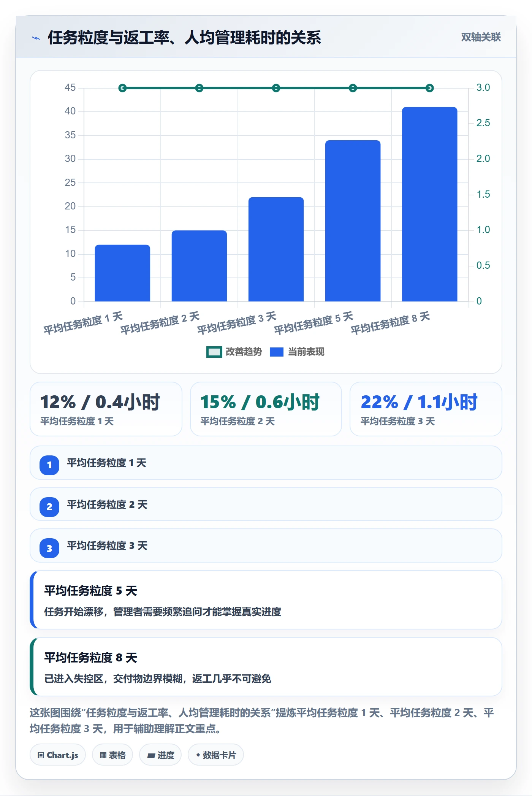Click the trend line point above the 8 天 bar
Viewport: 532px width, 796px height.
[429, 88]
